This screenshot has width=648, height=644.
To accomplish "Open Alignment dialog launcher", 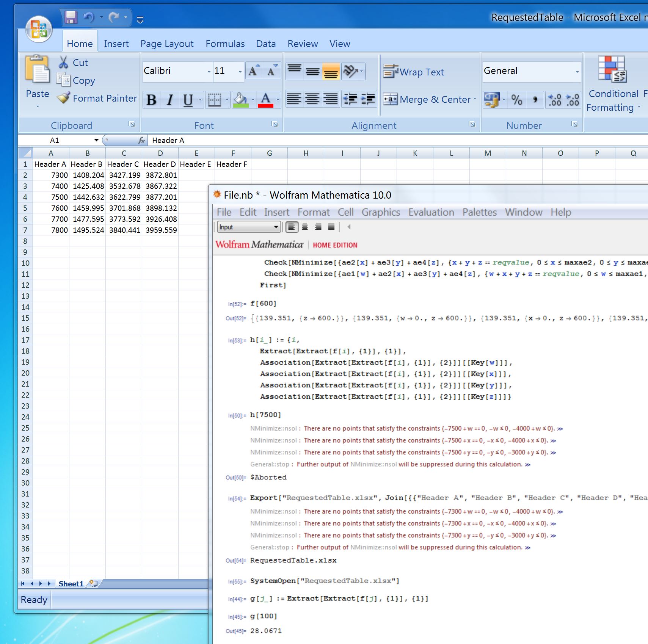I will point(472,124).
